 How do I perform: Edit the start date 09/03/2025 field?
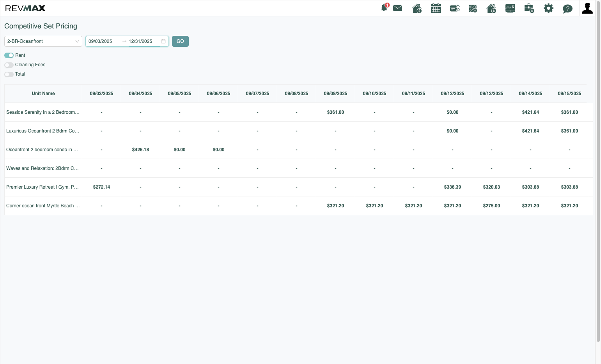click(103, 41)
